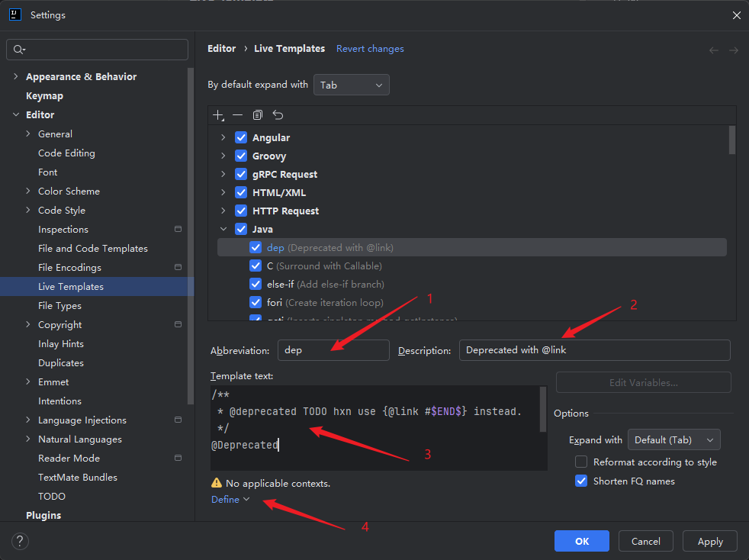Toggle the HTTP Request group checkbox

tap(241, 211)
